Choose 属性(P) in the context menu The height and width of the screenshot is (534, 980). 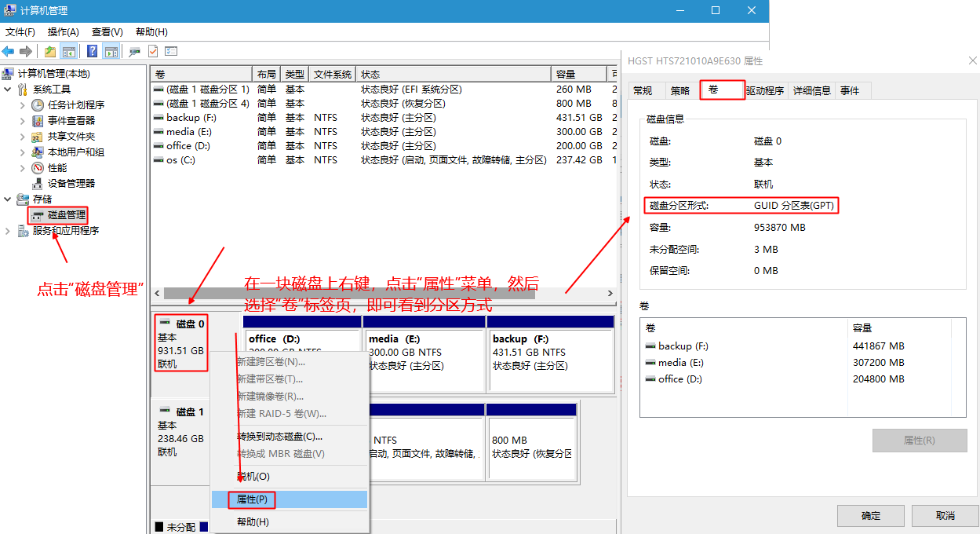(290, 499)
